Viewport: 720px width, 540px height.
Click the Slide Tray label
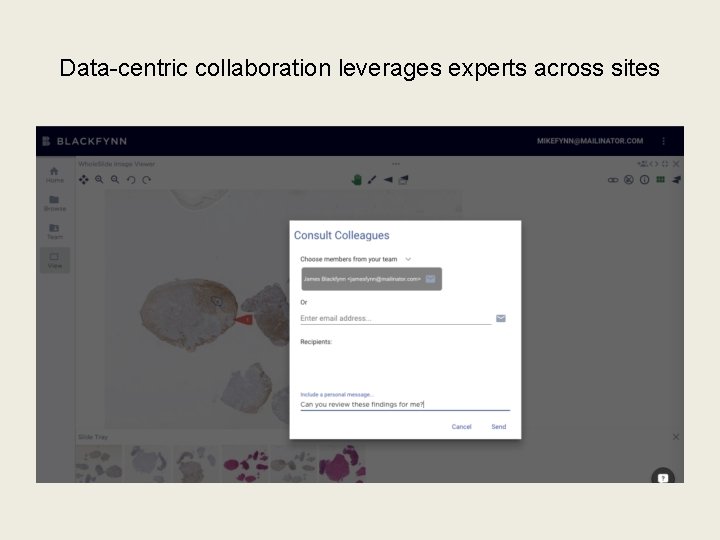(x=93, y=437)
